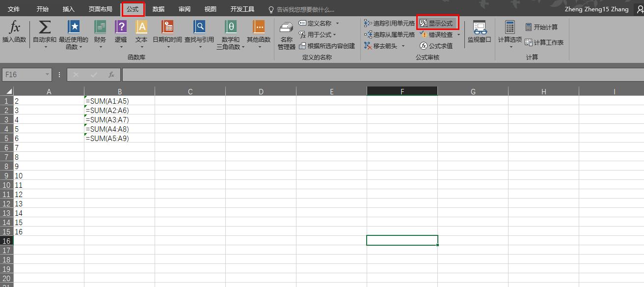Viewport: 644px width, 287px height.
Task: Toggle 显示公式 to hide formulas
Action: (438, 22)
